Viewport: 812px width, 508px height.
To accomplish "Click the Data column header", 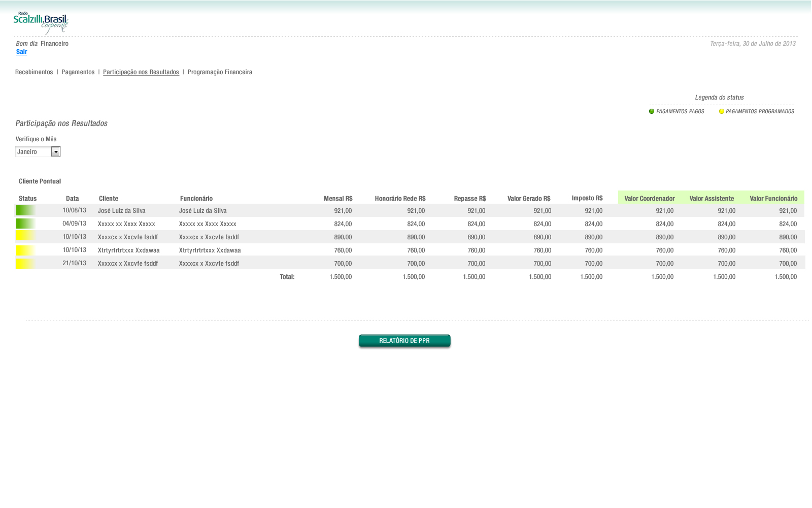I will pos(72,198).
